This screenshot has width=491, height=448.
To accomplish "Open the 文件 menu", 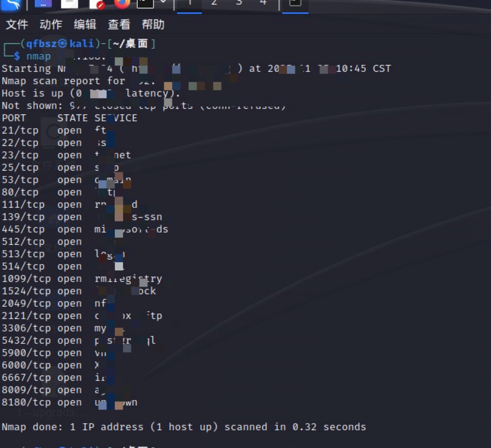I will point(16,24).
